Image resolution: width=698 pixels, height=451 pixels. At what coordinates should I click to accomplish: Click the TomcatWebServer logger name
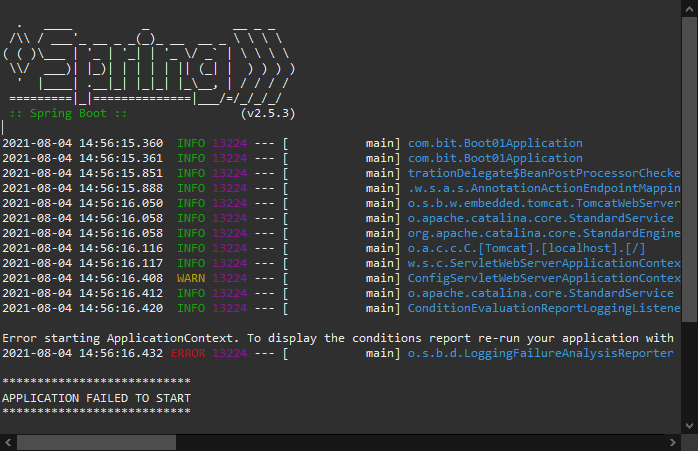(x=544, y=203)
